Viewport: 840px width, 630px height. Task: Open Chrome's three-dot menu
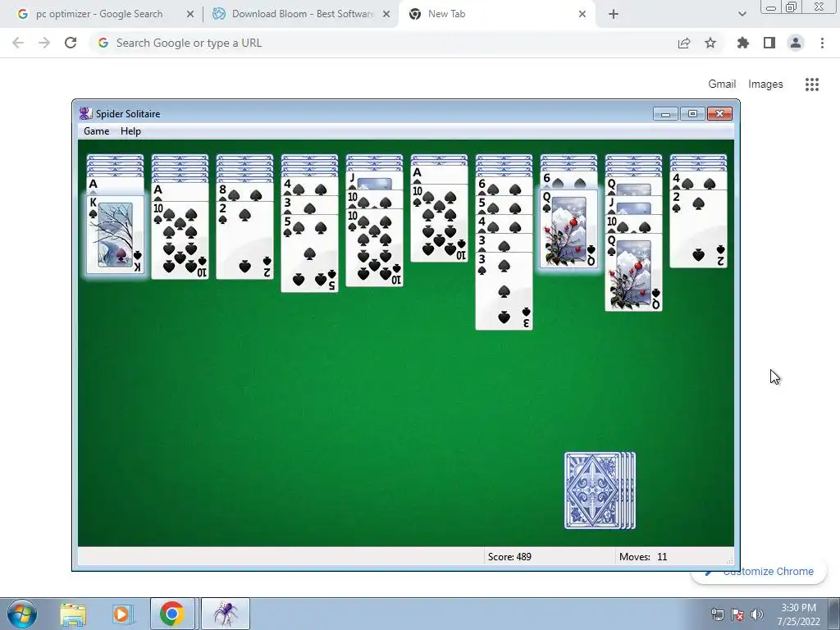click(822, 43)
